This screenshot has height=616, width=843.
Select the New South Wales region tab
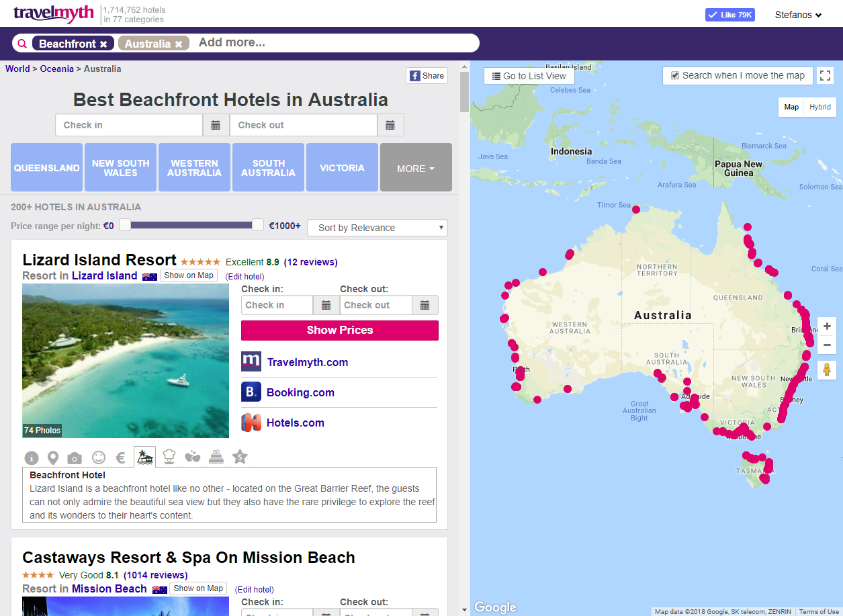120,167
